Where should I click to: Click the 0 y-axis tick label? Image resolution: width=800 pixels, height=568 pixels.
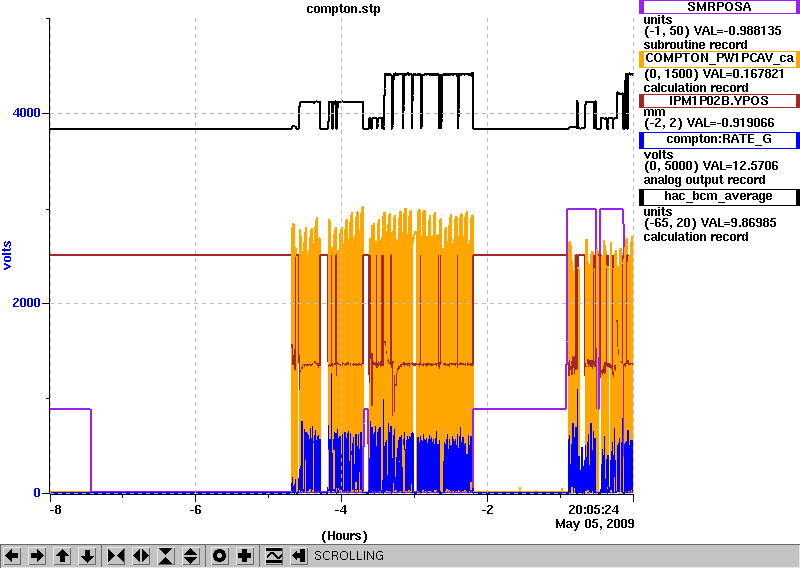click(37, 492)
